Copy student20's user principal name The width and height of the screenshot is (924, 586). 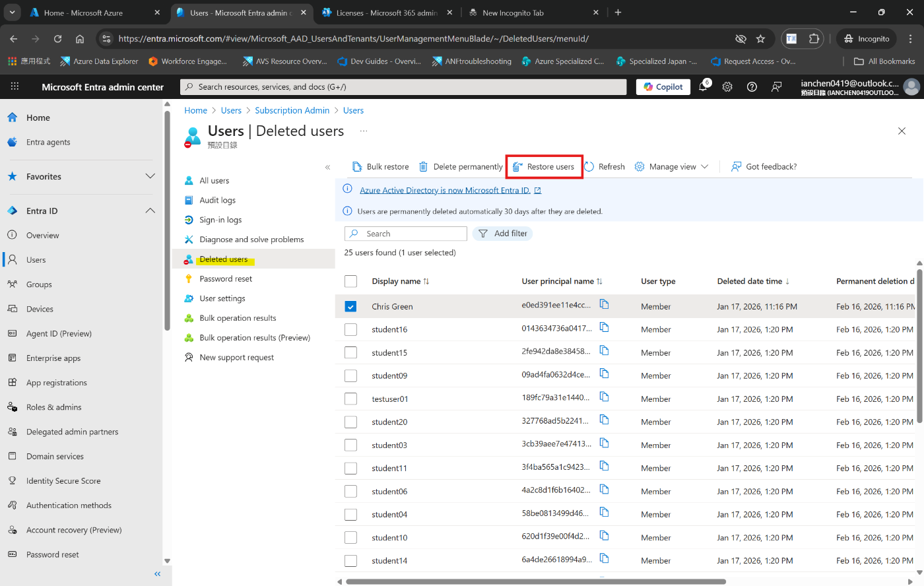604,420
